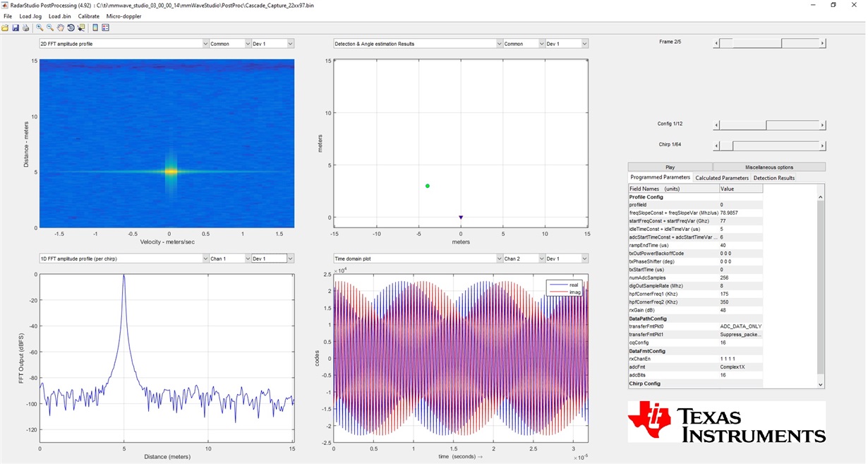Open the Dev 1 dropdown above the detection plot
Image resolution: width=868 pixels, height=464 pixels.
567,44
